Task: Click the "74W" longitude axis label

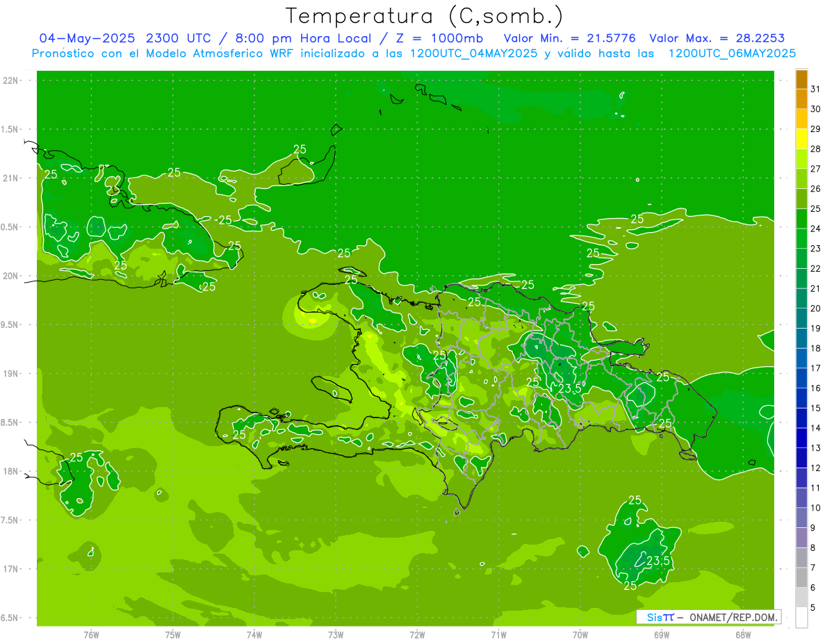Action: click(x=254, y=634)
